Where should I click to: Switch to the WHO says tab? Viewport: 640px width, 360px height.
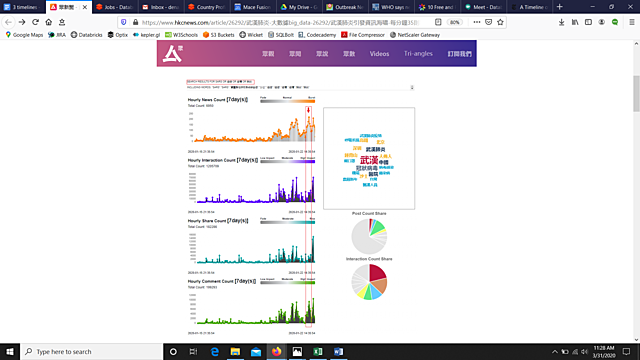(x=391, y=7)
